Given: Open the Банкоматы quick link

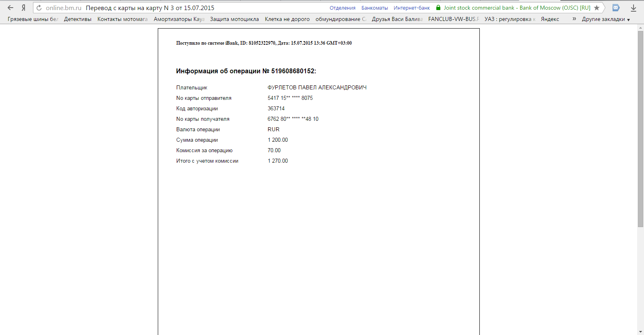Looking at the screenshot, I should (x=374, y=8).
